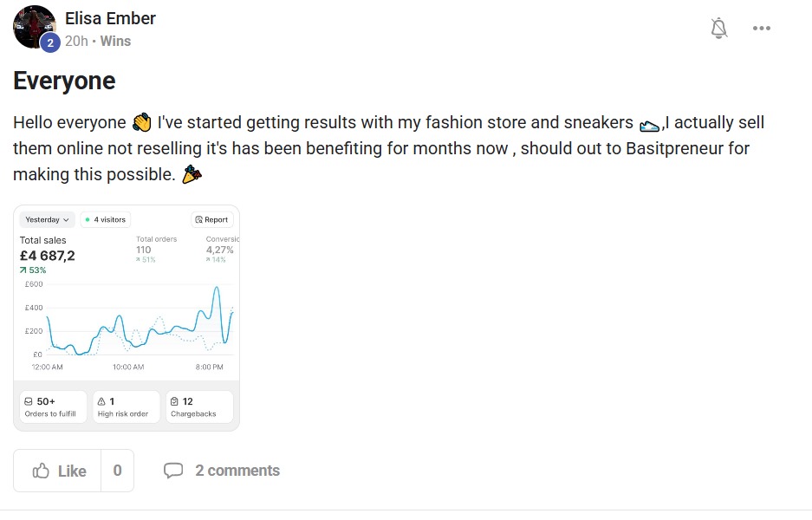
Task: Toggle the post notification bell
Action: 718,28
